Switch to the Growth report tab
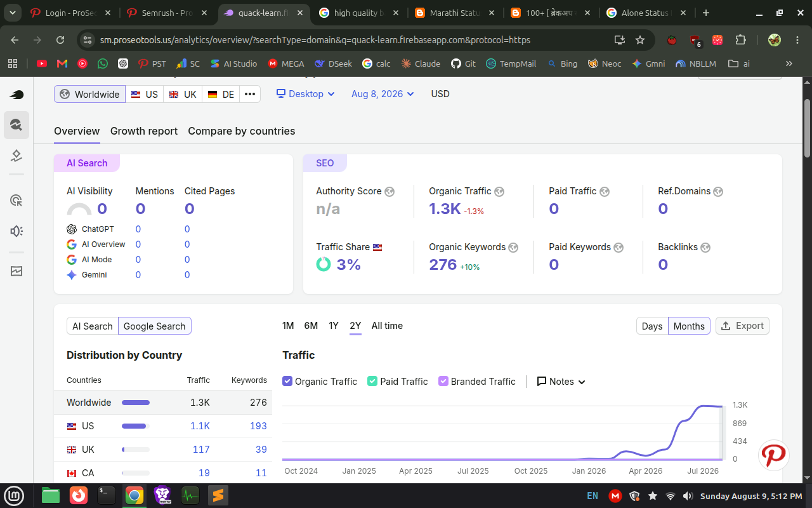812x508 pixels. click(x=144, y=131)
